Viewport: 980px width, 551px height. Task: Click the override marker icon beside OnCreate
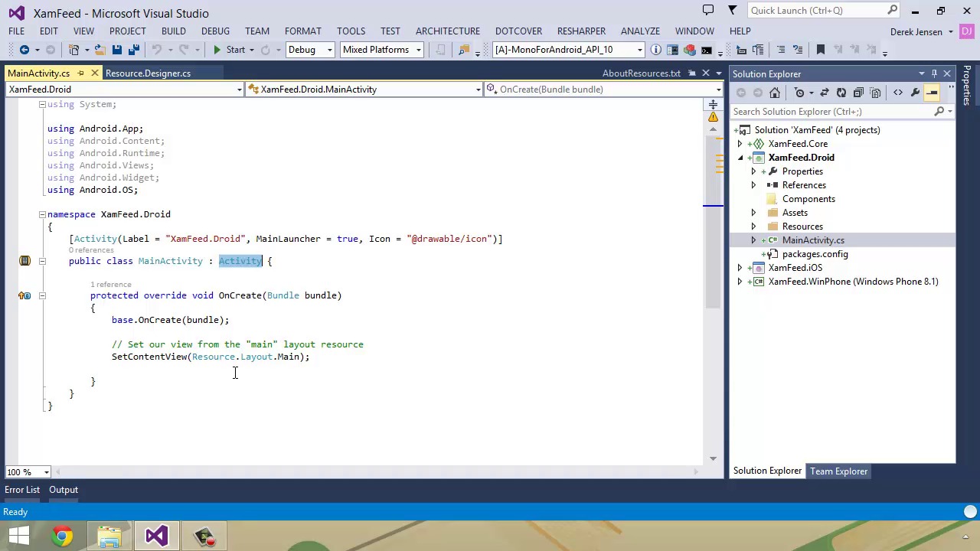pos(24,295)
